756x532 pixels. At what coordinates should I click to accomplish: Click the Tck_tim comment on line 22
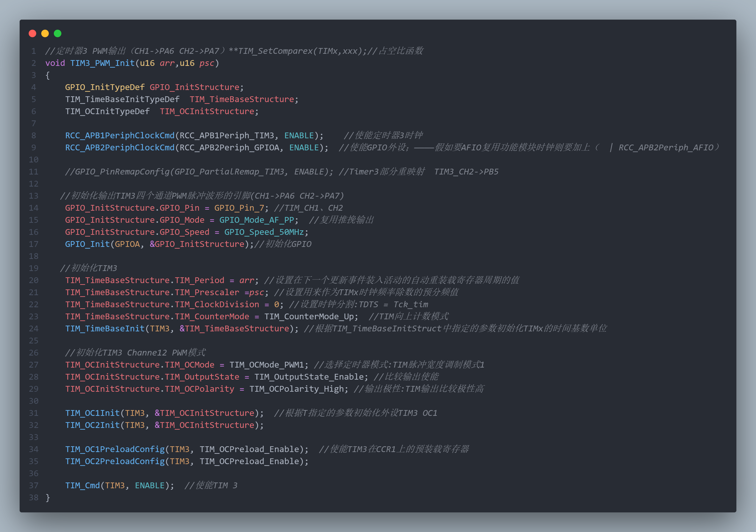click(411, 304)
